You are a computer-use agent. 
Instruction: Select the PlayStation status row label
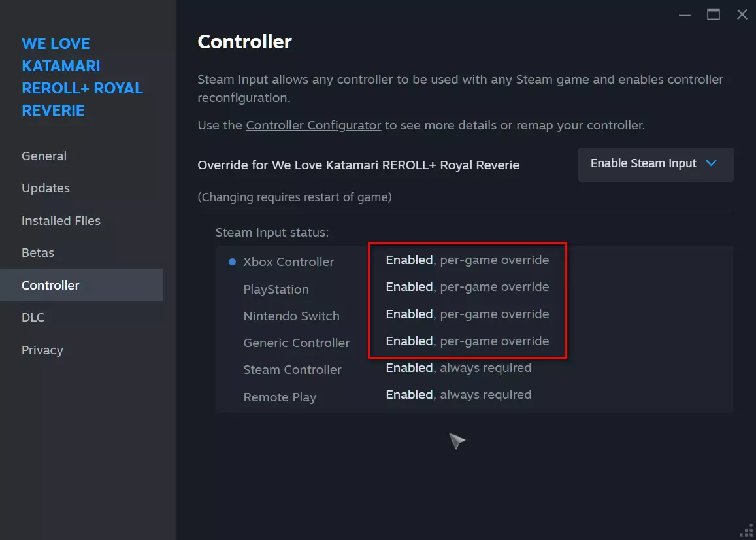[276, 290]
